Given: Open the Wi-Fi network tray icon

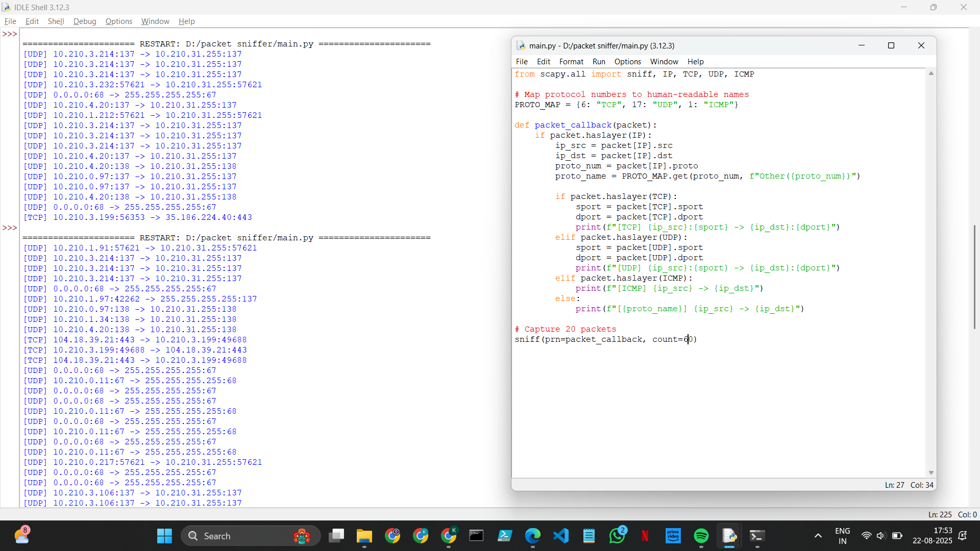Looking at the screenshot, I should pyautogui.click(x=866, y=536).
